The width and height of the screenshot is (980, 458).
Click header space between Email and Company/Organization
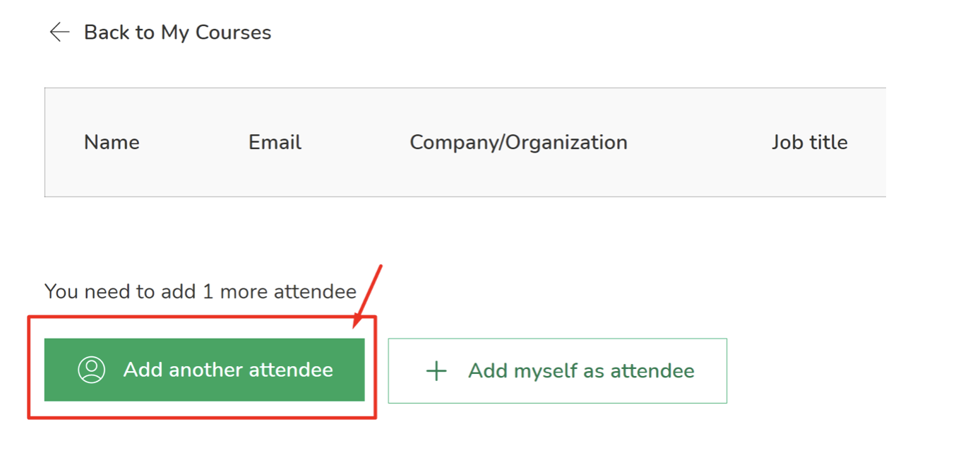click(355, 142)
